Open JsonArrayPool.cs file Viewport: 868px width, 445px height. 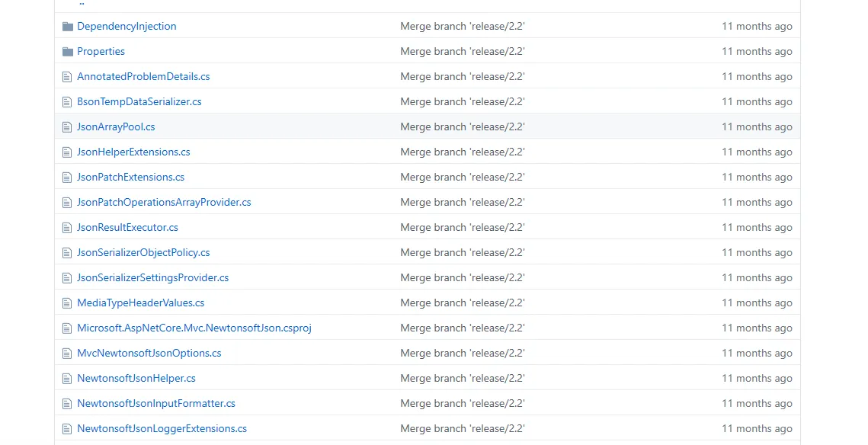pyautogui.click(x=116, y=126)
